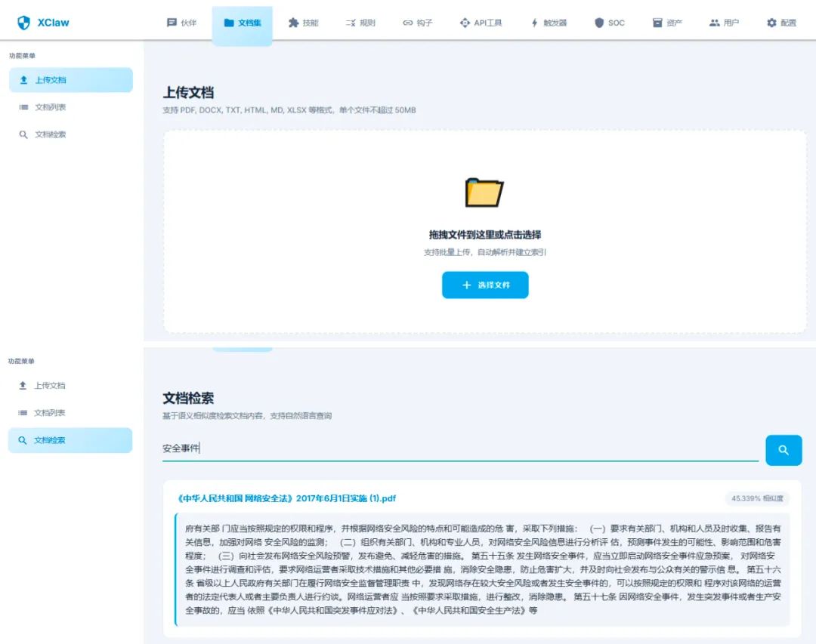This screenshot has width=816, height=644.
Task: Click the 45.339% 相似度 badge
Action: (757, 498)
